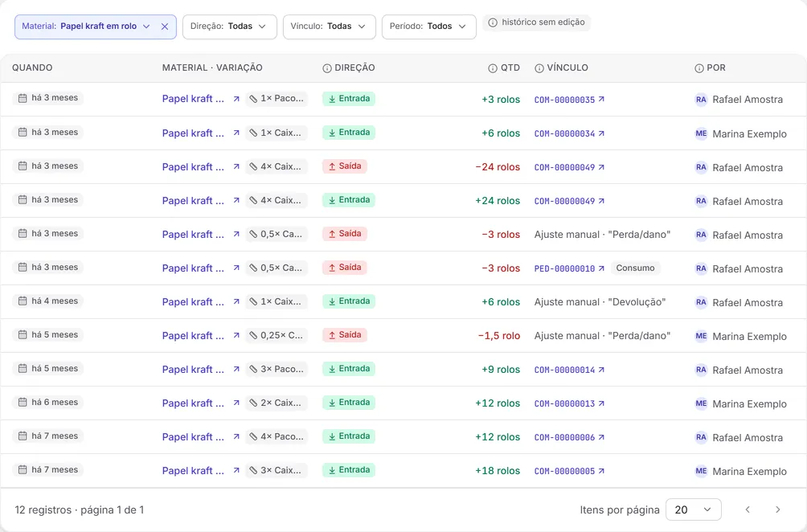Screen dimensions: 807x532
Task: Open Papel kraft link in the −1,5 rolo row
Action: 193,336
